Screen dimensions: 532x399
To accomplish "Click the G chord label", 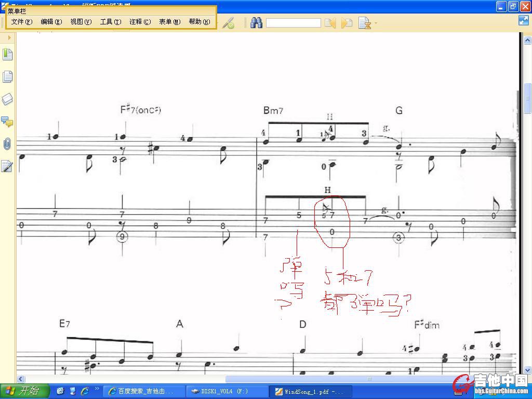I will pyautogui.click(x=399, y=110).
